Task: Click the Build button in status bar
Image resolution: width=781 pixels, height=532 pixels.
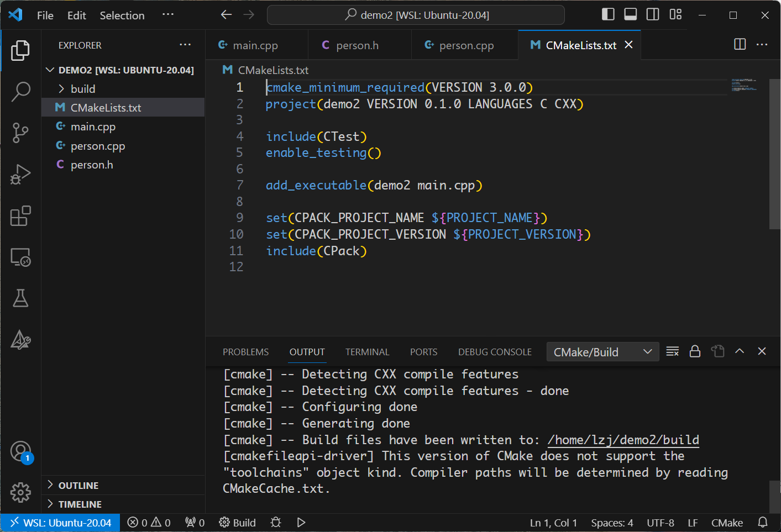Action: [237, 522]
